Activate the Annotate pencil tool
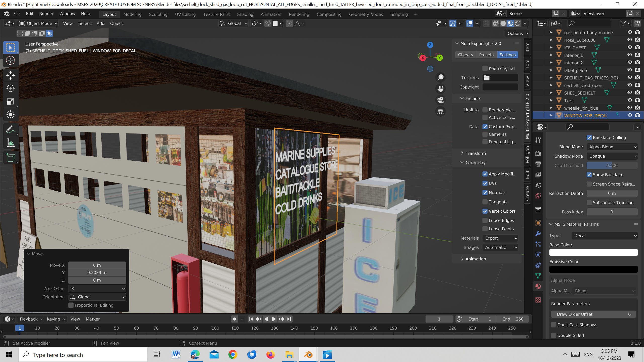The height and width of the screenshot is (362, 644). click(11, 130)
